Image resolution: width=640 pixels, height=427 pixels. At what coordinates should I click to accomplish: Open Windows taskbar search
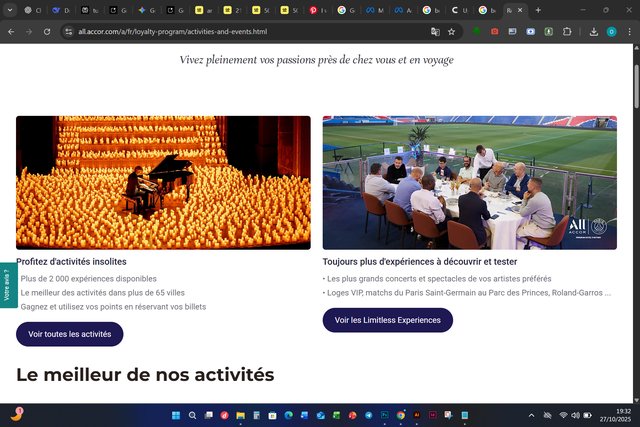[x=192, y=415]
